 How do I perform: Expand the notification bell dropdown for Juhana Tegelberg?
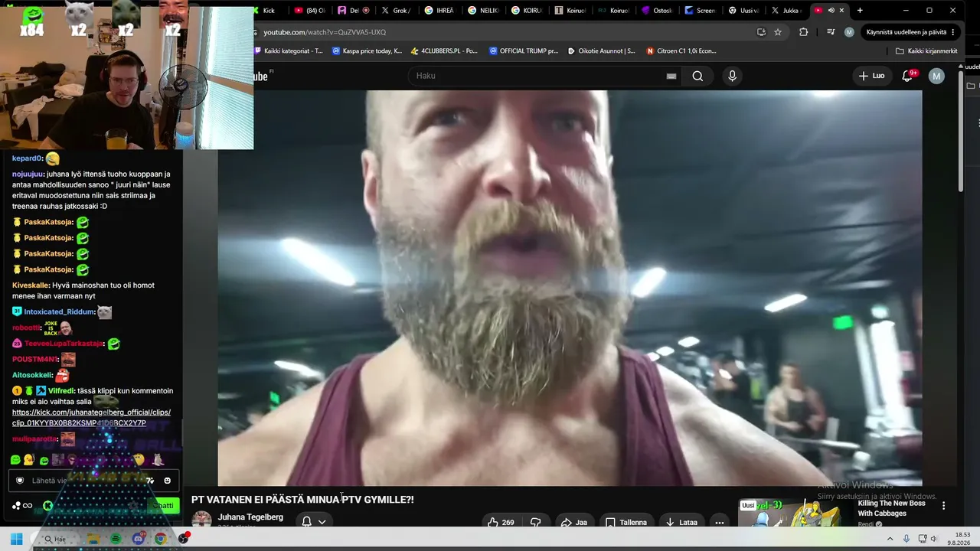click(322, 522)
